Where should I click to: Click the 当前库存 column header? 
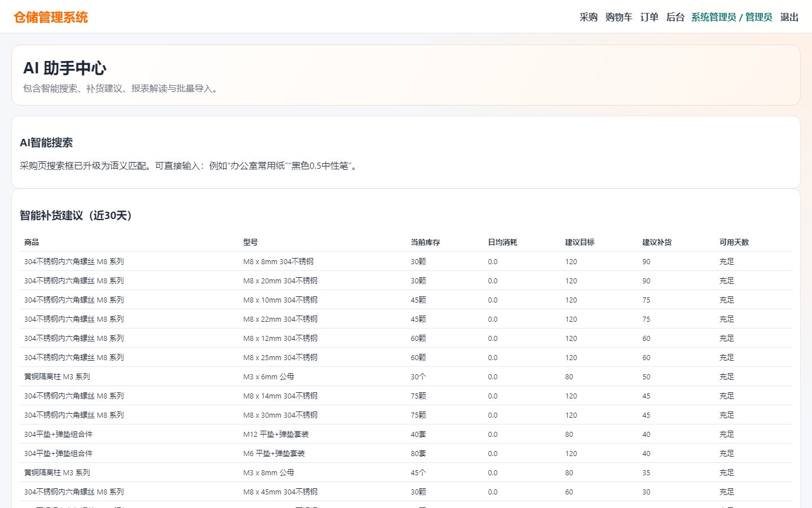click(x=425, y=242)
